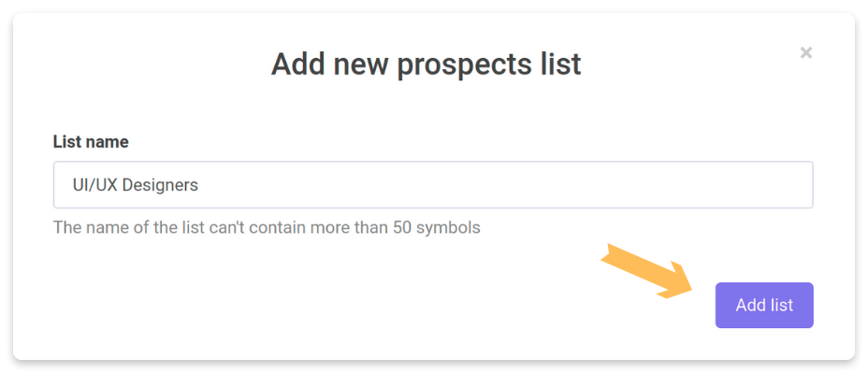Click the empty right side of name field

point(554,185)
